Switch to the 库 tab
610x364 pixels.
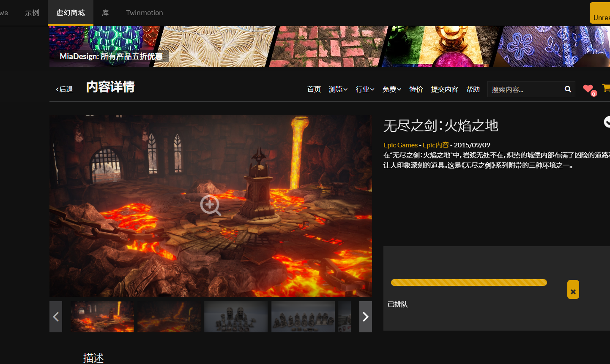[x=105, y=13]
